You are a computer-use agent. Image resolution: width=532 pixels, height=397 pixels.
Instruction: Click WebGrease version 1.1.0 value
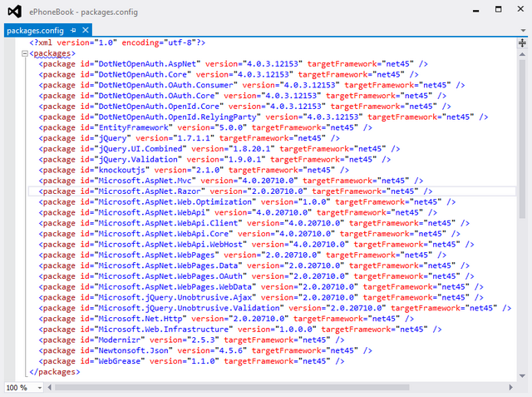[203, 361]
